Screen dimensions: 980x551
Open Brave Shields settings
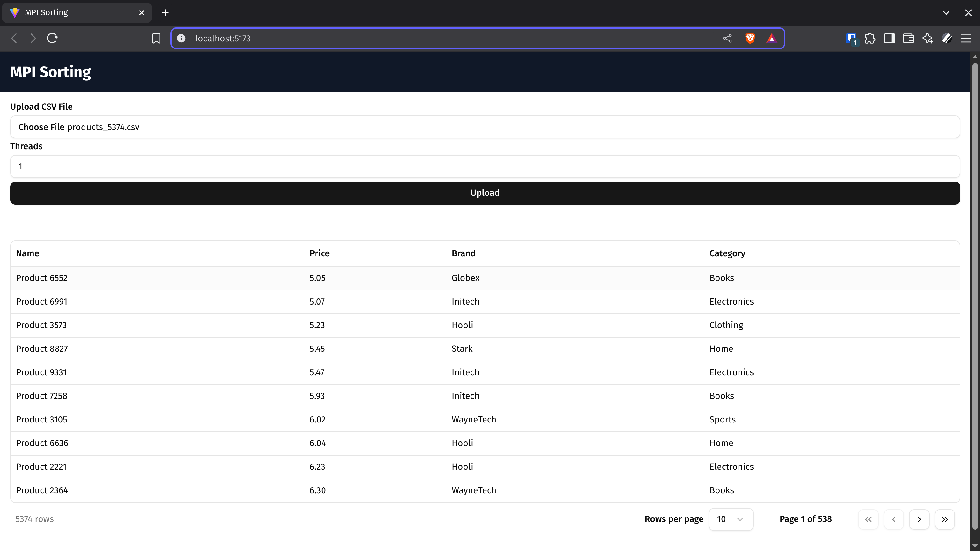click(x=750, y=38)
